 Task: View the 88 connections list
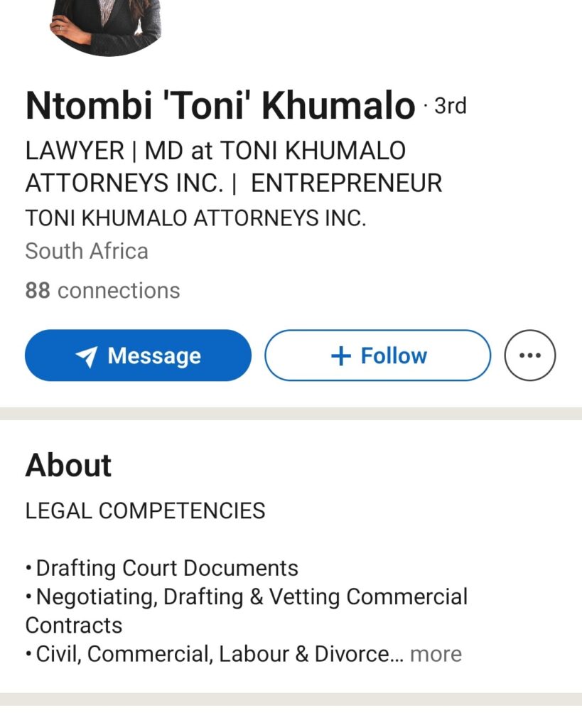(x=102, y=290)
